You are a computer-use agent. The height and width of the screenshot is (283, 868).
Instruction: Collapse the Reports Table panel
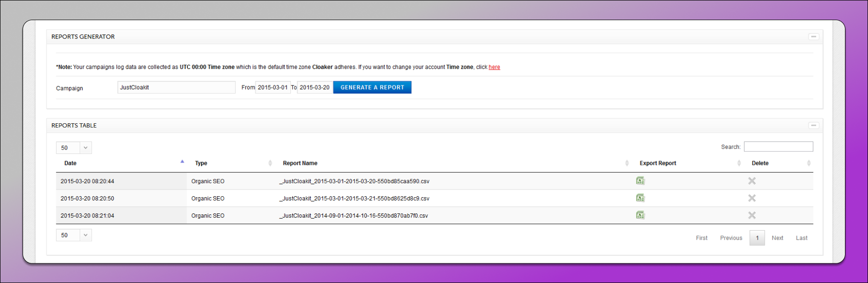[x=813, y=126]
